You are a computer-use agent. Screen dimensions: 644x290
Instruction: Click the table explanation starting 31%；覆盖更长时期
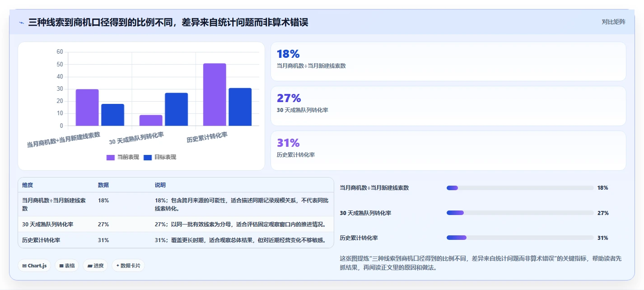pyautogui.click(x=241, y=240)
